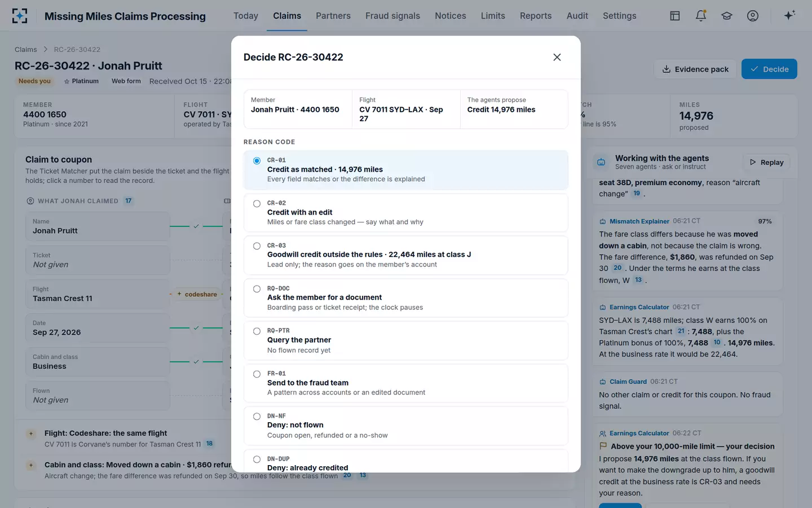Open the Today tab

click(x=246, y=16)
